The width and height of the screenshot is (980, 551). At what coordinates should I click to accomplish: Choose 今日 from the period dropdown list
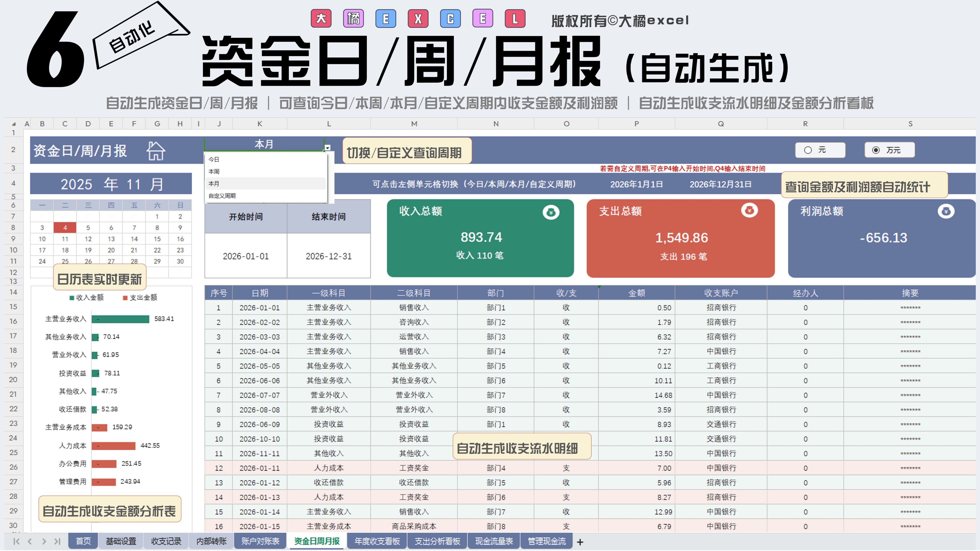pos(214,159)
